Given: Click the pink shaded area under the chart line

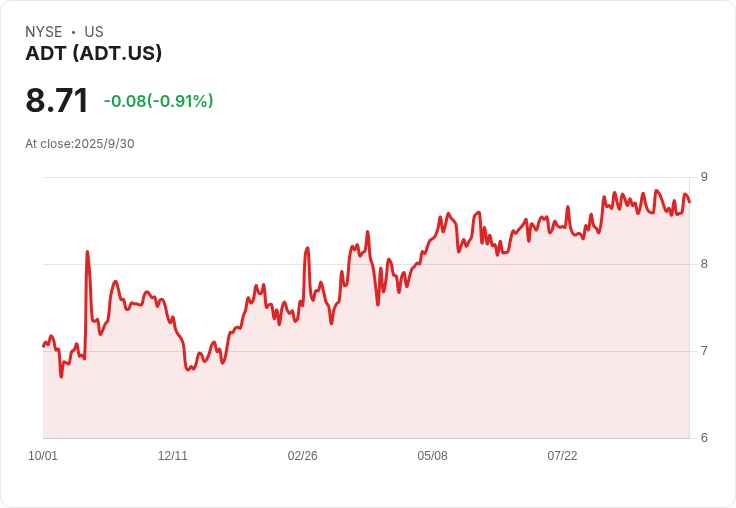Looking at the screenshot, I should [366, 376].
